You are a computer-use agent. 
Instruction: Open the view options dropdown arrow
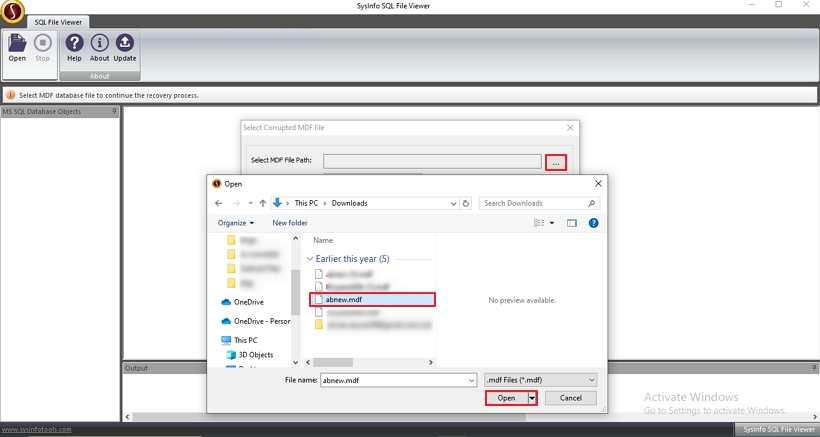(x=552, y=223)
